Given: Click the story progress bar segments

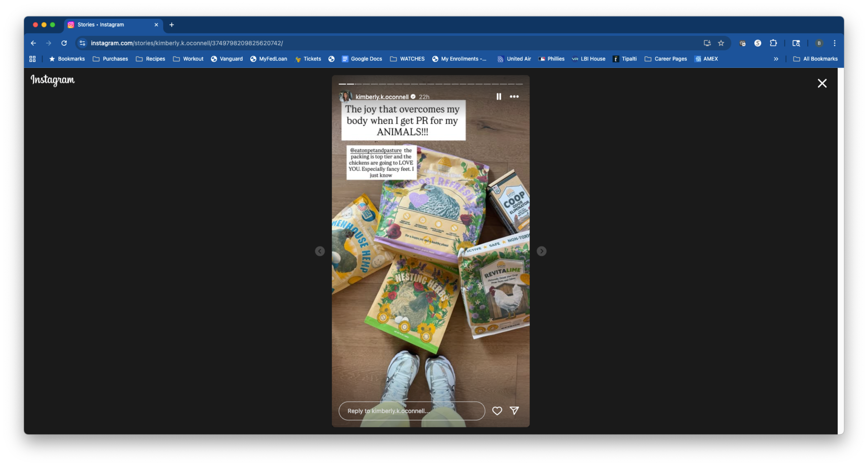Looking at the screenshot, I should 431,84.
